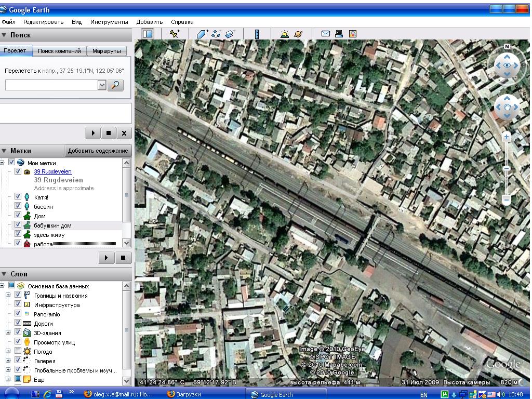Open the Инструменты menu
Screen dimensions: 532x399
[x=109, y=22]
